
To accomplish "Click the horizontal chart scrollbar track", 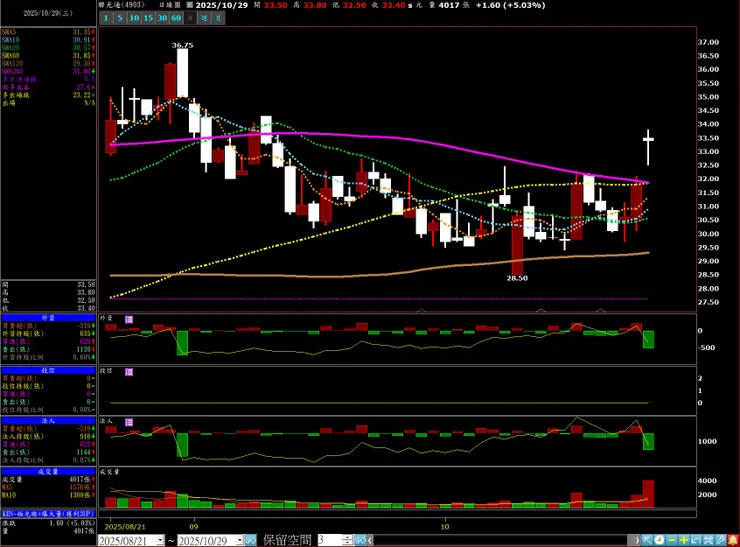I will click(500, 540).
